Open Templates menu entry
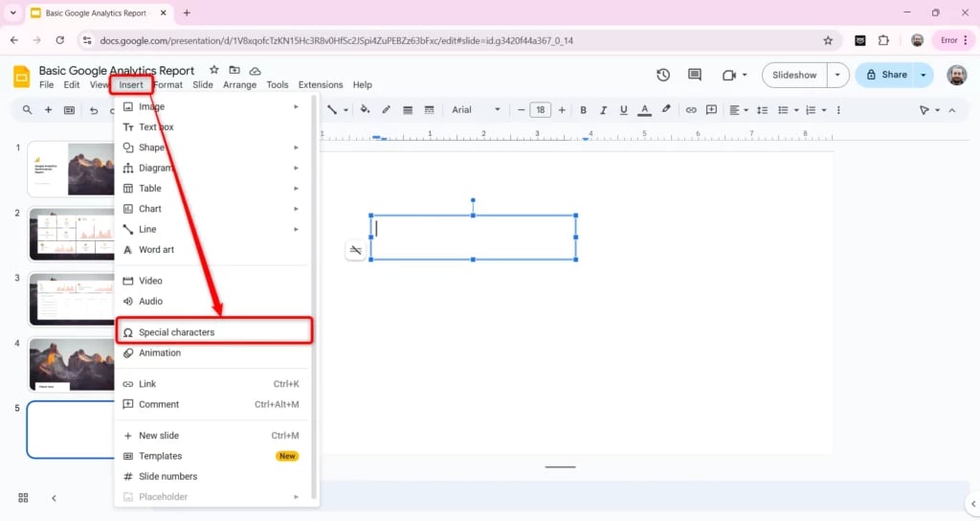The width and height of the screenshot is (980, 521). pos(213,456)
